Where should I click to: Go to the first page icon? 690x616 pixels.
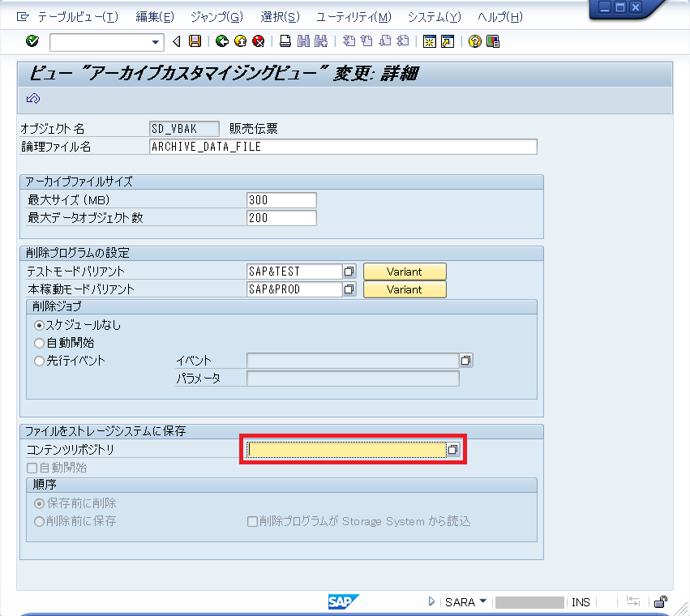(349, 41)
